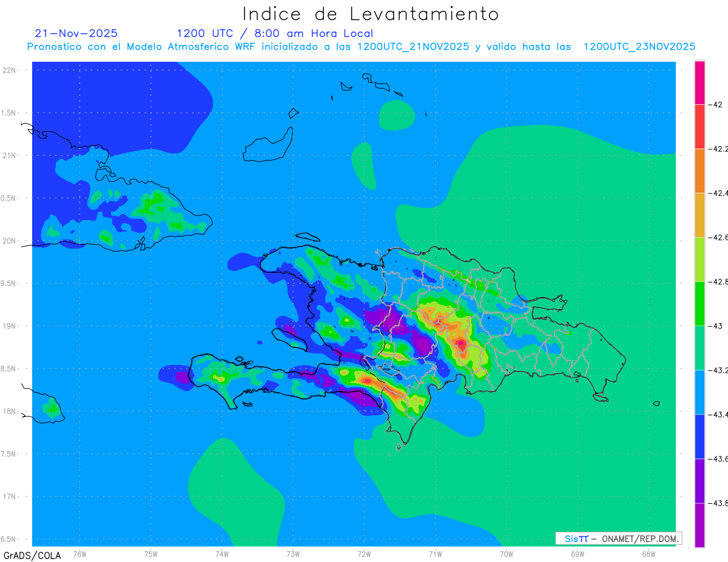Click the orange color scale segment below -42.2

699,170
